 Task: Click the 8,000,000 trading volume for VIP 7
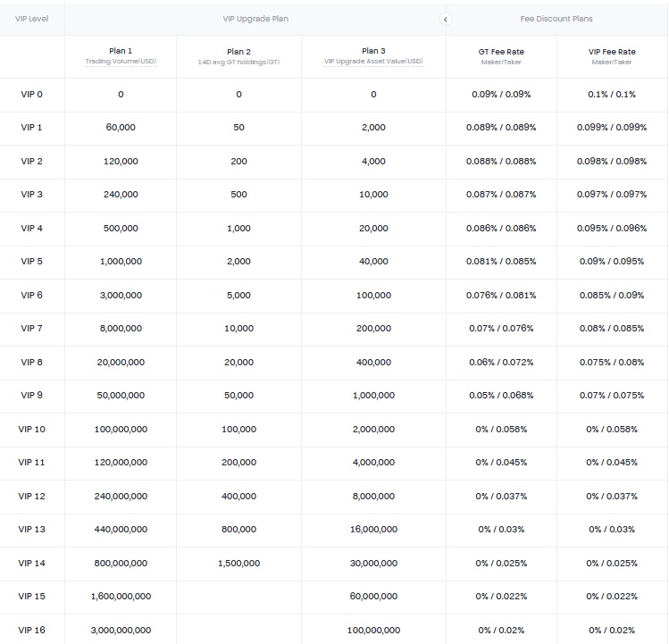tap(121, 328)
